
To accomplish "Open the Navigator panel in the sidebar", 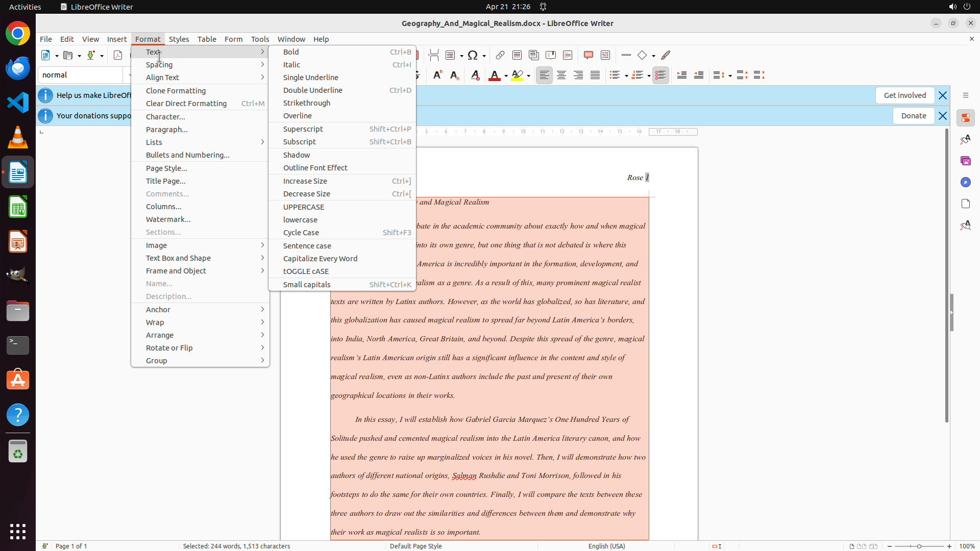I will [x=965, y=182].
